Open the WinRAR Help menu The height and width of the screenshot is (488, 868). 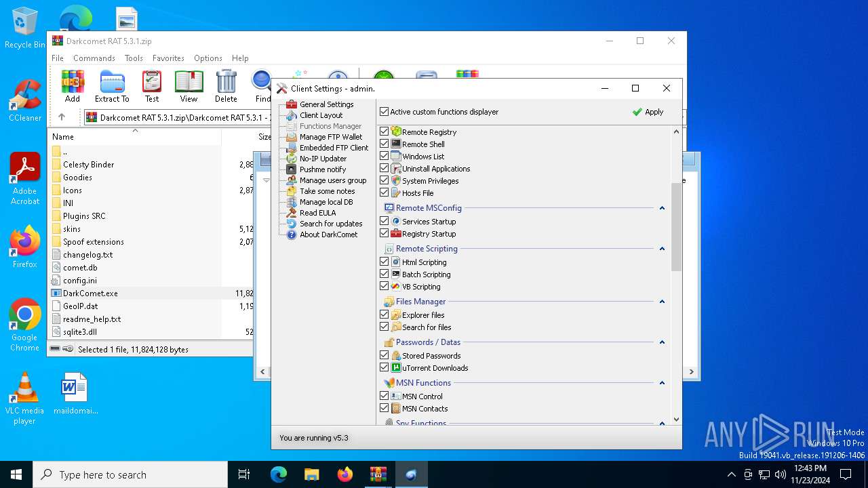240,58
